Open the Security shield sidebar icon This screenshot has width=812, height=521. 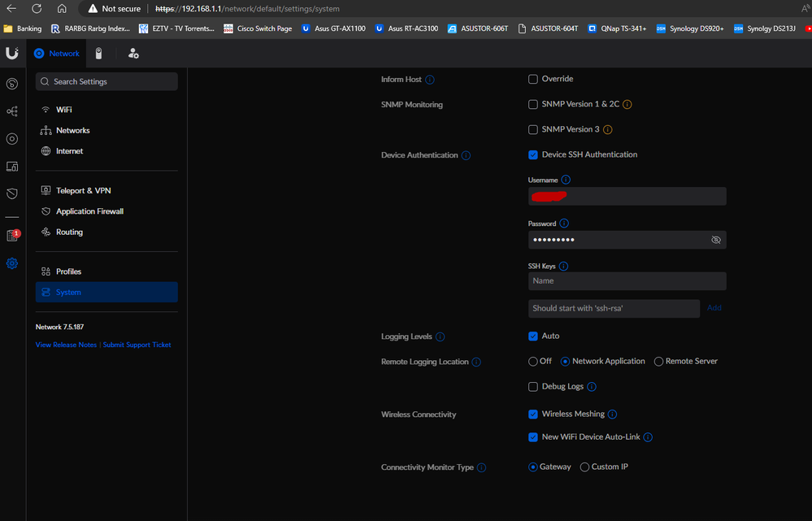pos(11,193)
